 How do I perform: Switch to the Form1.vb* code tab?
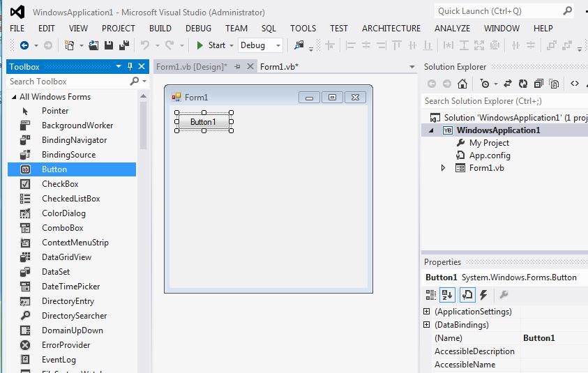coord(279,67)
